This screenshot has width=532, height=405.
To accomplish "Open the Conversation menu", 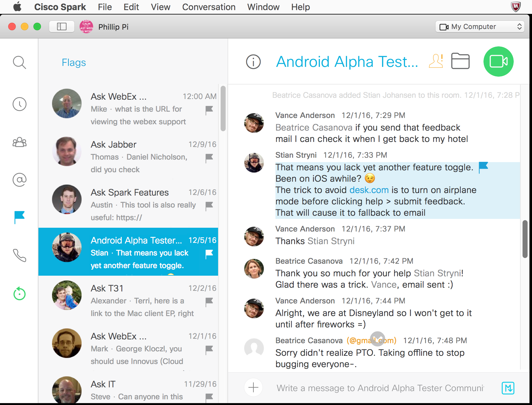I will tap(209, 7).
